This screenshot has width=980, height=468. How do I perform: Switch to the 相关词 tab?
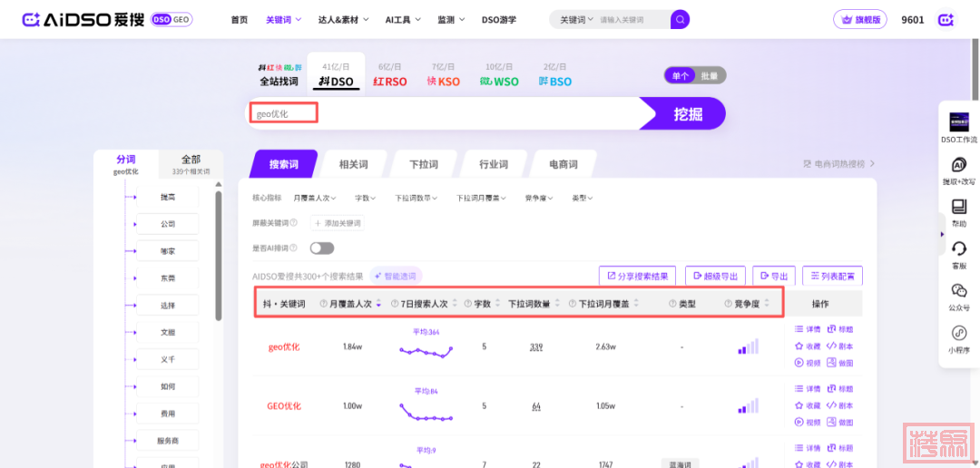point(353,164)
